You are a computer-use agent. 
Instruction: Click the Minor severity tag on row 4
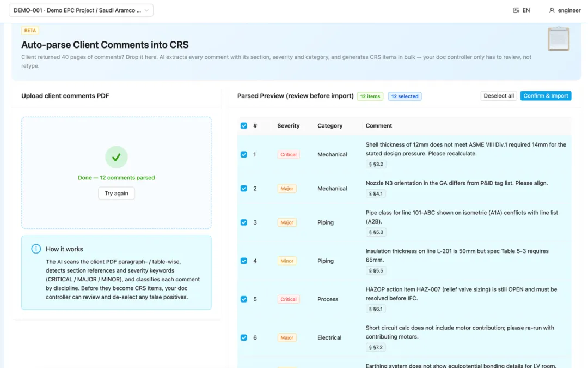(287, 261)
